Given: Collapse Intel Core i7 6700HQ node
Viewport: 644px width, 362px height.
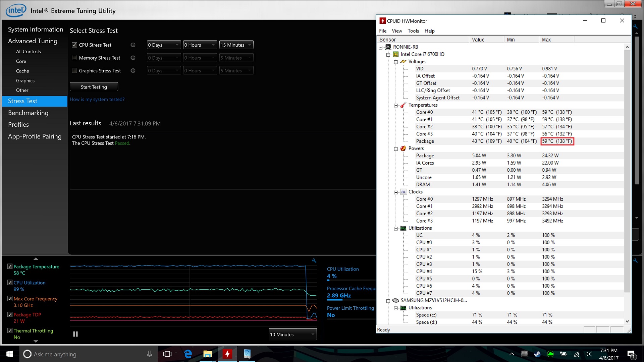Looking at the screenshot, I should (388, 55).
